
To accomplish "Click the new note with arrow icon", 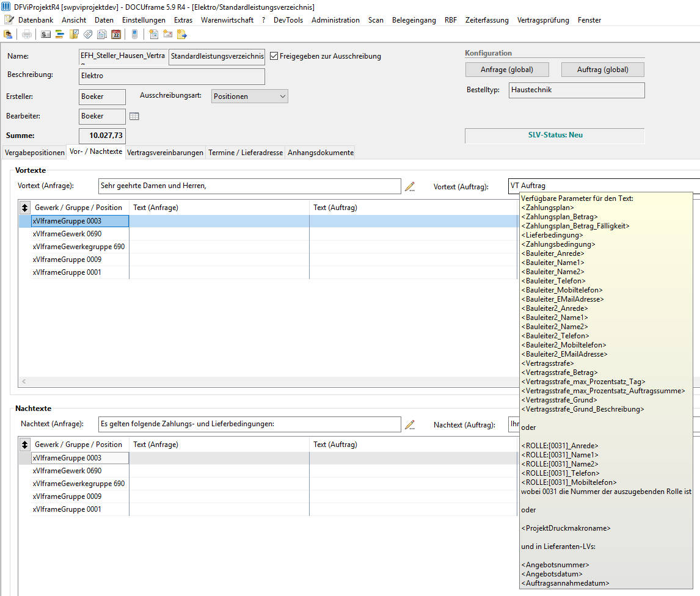I will coord(182,34).
